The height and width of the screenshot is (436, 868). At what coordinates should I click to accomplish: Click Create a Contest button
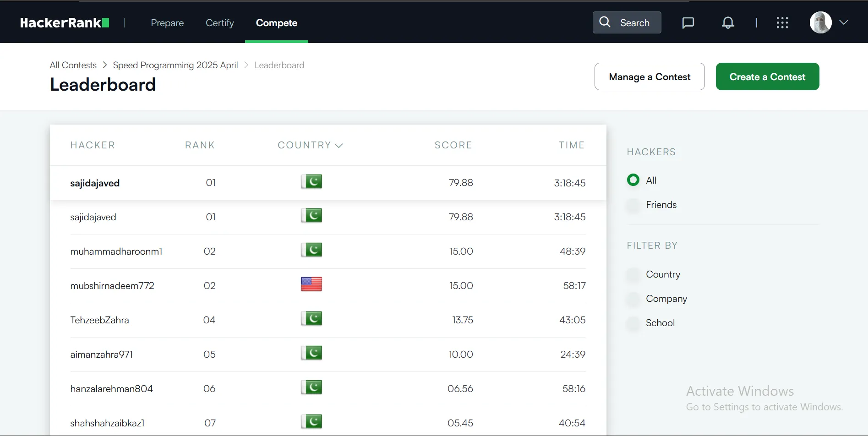[767, 76]
